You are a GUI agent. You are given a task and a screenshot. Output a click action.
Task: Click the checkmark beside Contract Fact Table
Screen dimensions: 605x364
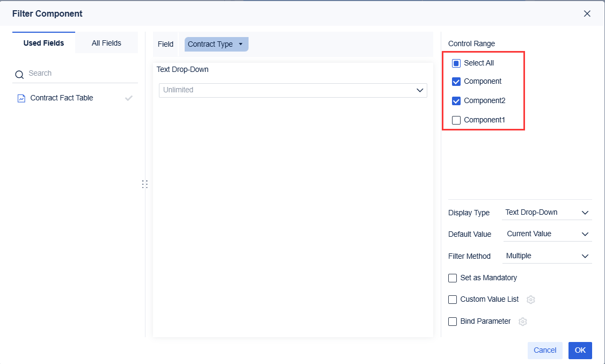point(129,98)
